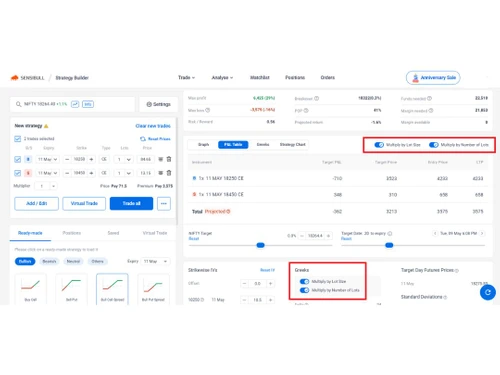Image resolution: width=500 pixels, height=375 pixels.
Task: Click the NIFTY Target slider handle
Action: [x=260, y=245]
